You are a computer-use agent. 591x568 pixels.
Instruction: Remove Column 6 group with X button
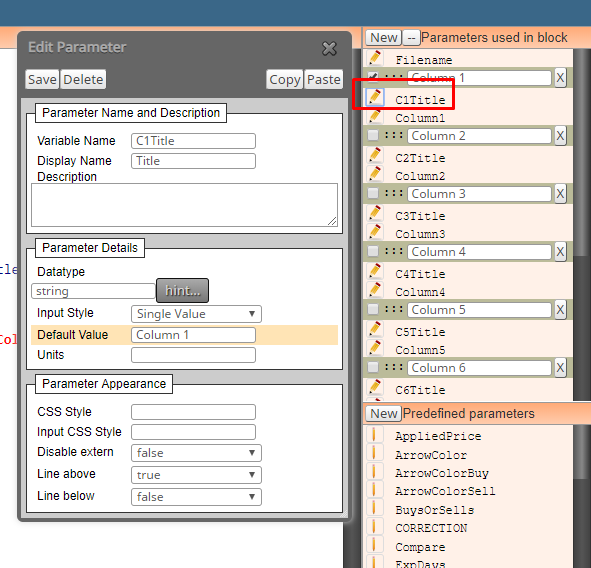click(560, 368)
